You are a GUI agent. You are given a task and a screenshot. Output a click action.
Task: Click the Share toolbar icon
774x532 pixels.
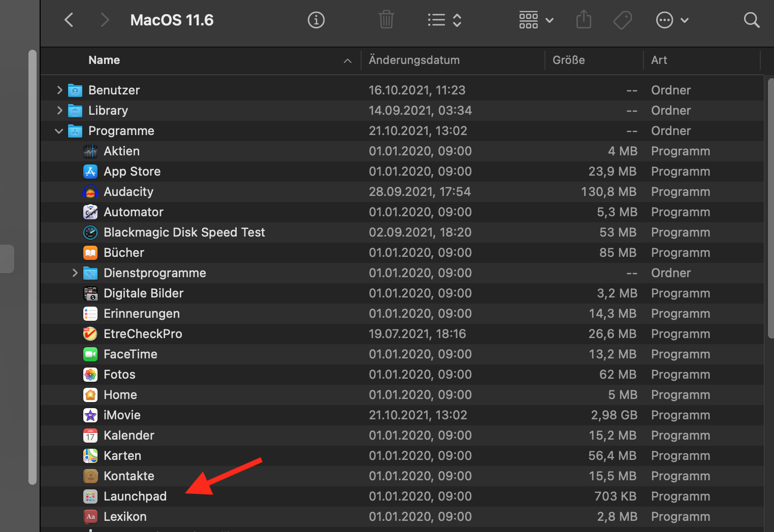(584, 20)
